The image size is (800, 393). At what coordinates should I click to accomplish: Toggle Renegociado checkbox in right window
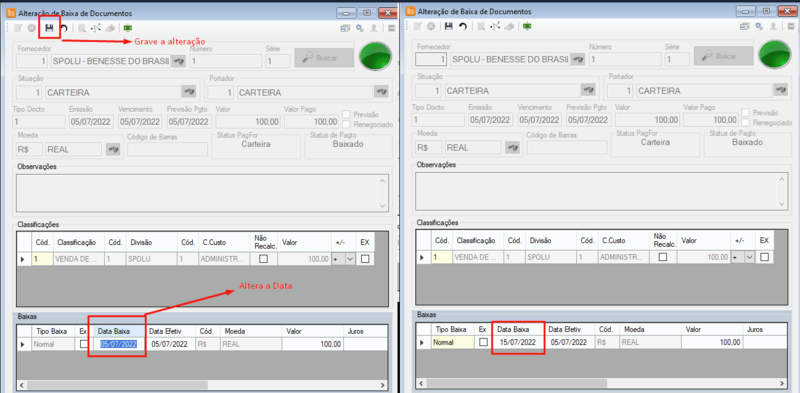745,122
